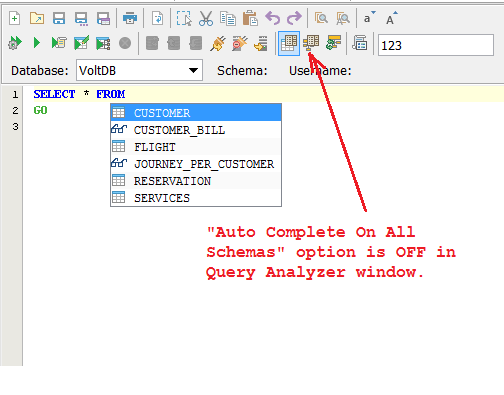Image resolution: width=504 pixels, height=395 pixels.
Task: Convert text to uppercase icon
Action: [x=392, y=18]
